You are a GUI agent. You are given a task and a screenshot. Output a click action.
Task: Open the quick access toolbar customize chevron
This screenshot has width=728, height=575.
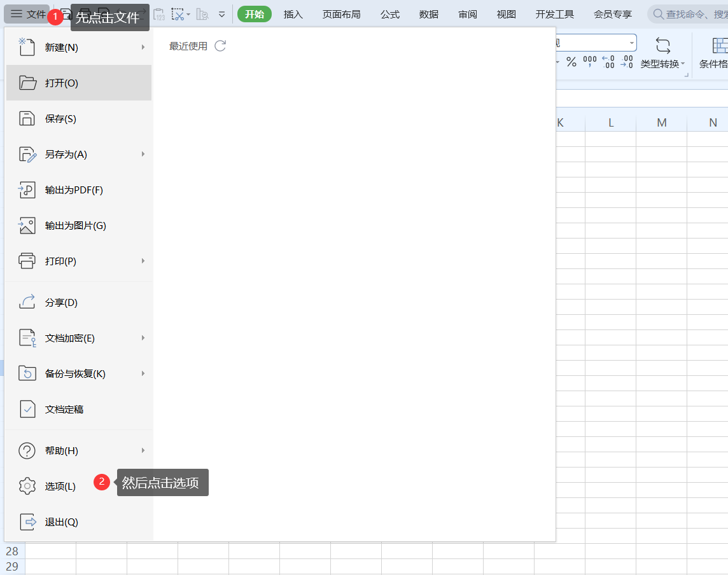pyautogui.click(x=221, y=14)
